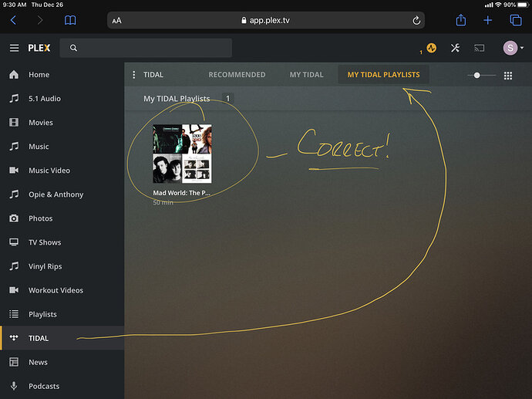Open Safari bookmarks book icon
The image size is (532, 399).
(70, 20)
